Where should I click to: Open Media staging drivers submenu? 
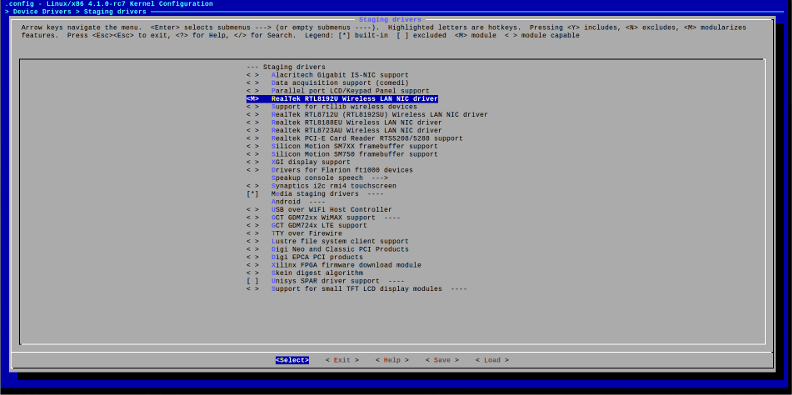click(315, 194)
